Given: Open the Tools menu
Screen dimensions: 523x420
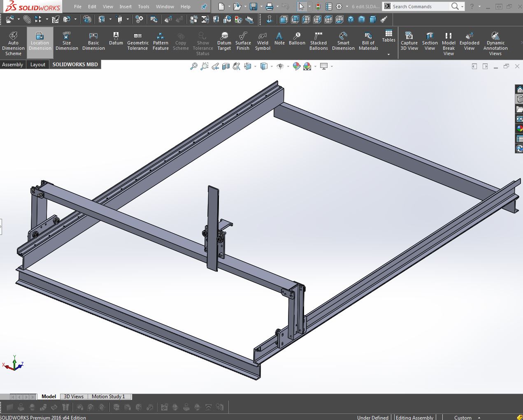Looking at the screenshot, I should coord(144,7).
